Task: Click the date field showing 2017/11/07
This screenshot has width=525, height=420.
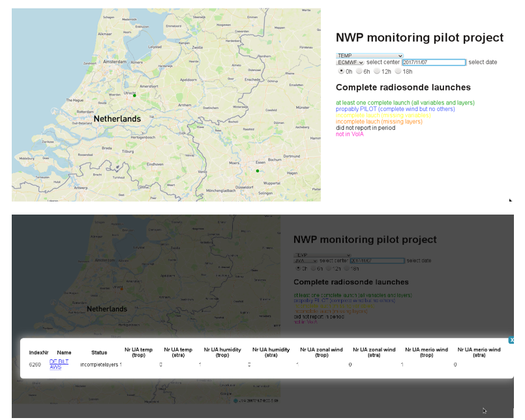Action: point(434,63)
